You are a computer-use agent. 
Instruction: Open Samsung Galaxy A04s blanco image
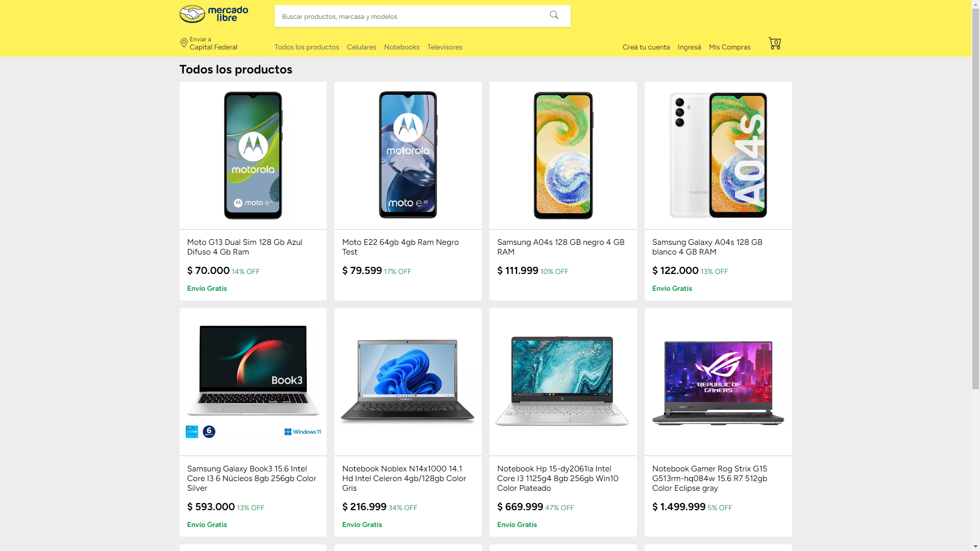(x=718, y=156)
